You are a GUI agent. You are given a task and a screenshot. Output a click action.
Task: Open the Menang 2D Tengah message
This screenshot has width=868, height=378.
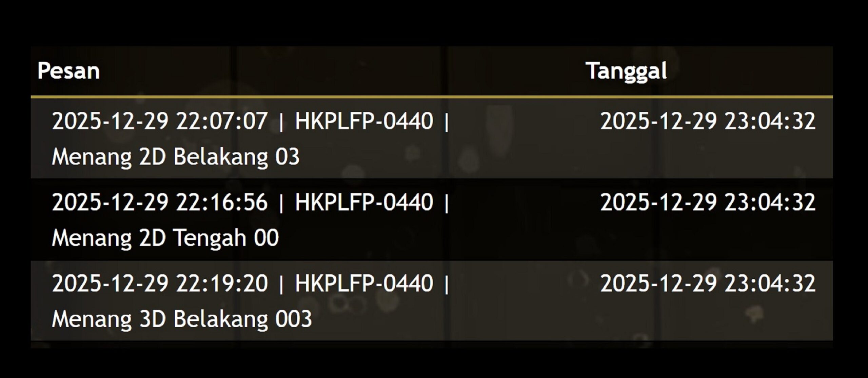(165, 238)
